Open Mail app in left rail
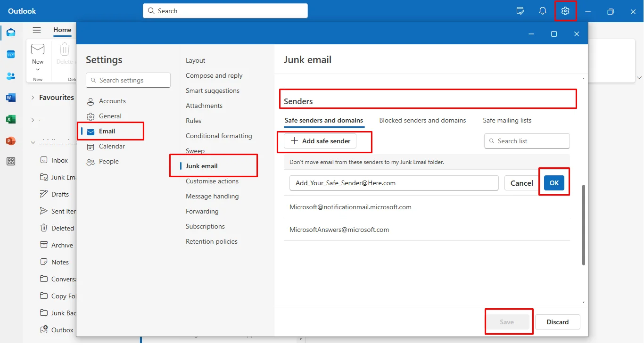 pyautogui.click(x=11, y=33)
